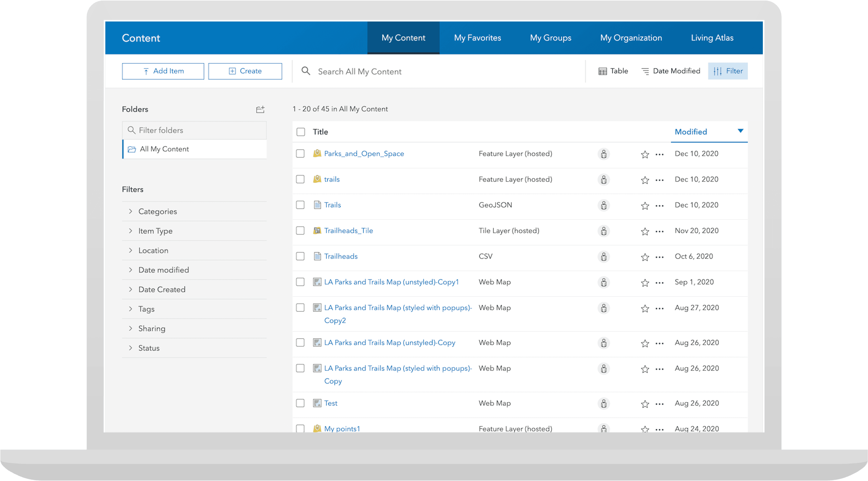This screenshot has width=868, height=481.
Task: Favorite Parks_and_Open_Space with the star icon
Action: 645,154
